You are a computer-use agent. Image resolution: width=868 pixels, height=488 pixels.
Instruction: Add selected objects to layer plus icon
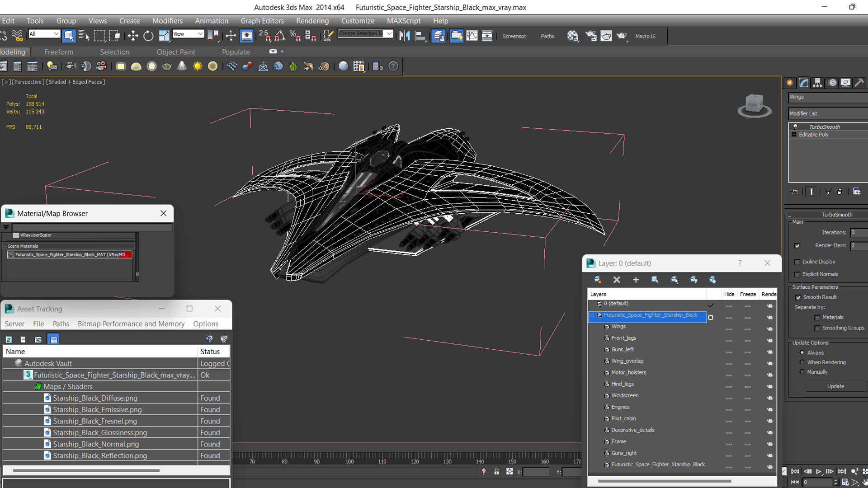(636, 280)
